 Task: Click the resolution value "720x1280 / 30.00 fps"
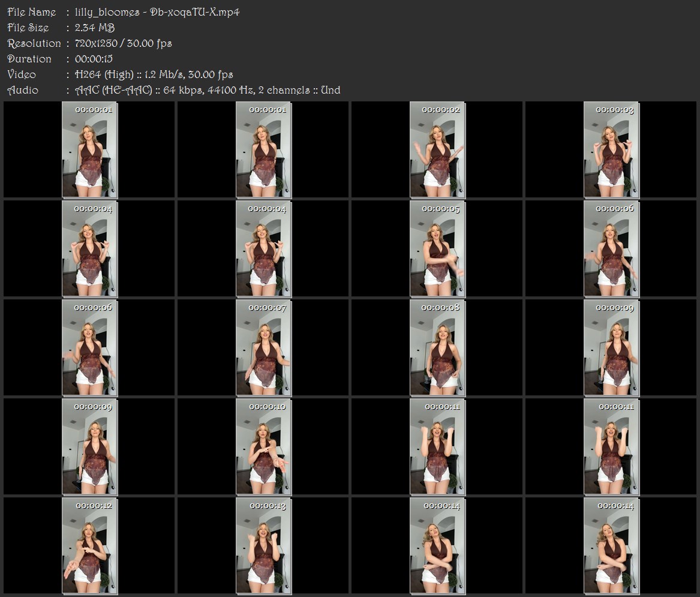(x=123, y=43)
